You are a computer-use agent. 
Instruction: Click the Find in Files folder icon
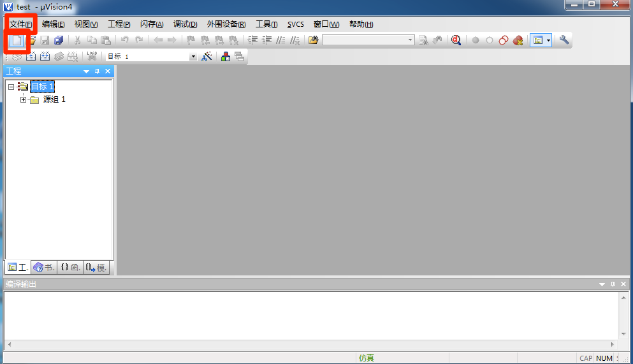(x=313, y=40)
